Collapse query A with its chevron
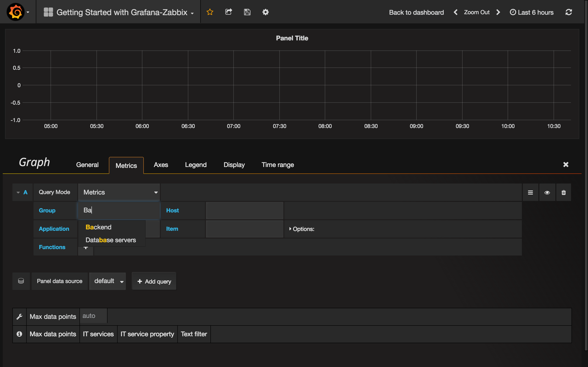 [x=18, y=192]
